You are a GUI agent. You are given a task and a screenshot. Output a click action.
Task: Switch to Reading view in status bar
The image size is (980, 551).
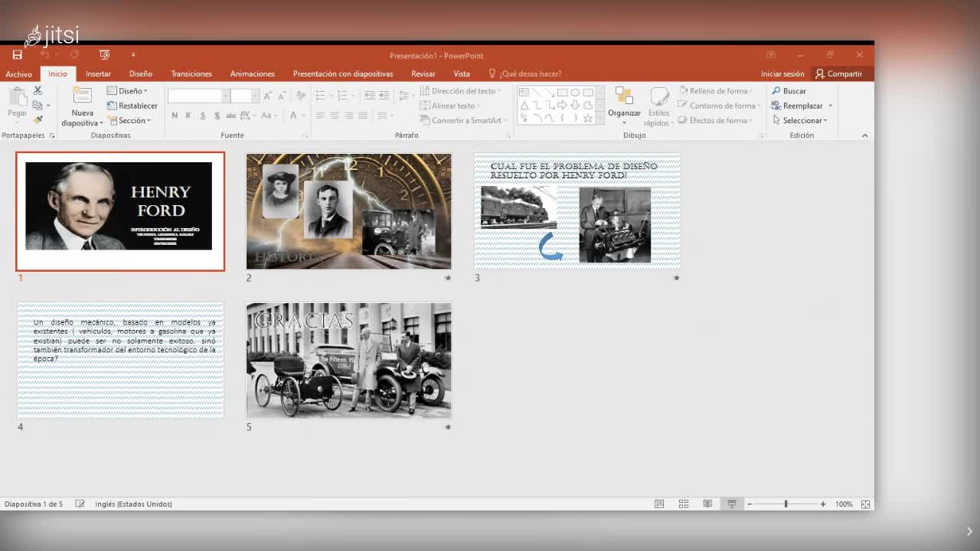pyautogui.click(x=707, y=504)
